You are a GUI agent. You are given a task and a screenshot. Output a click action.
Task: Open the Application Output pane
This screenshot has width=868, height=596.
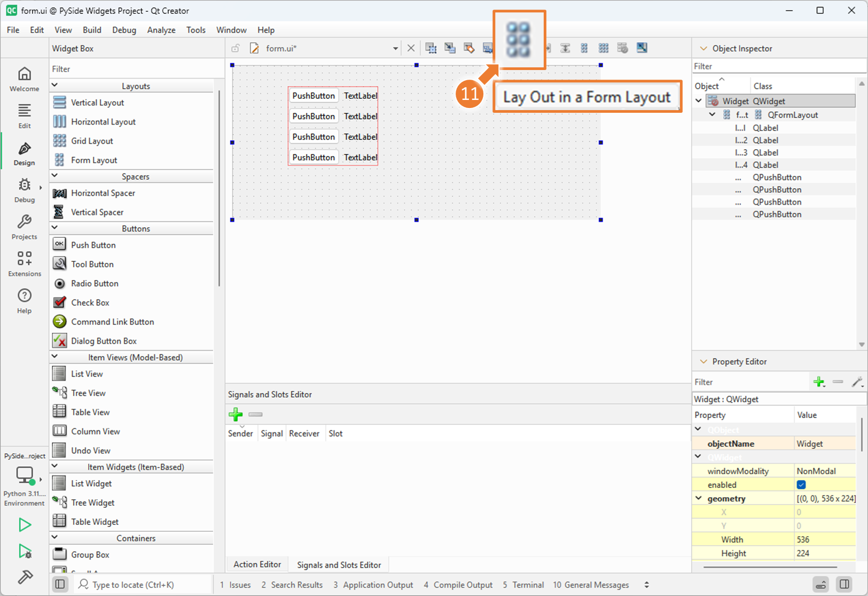pyautogui.click(x=373, y=585)
